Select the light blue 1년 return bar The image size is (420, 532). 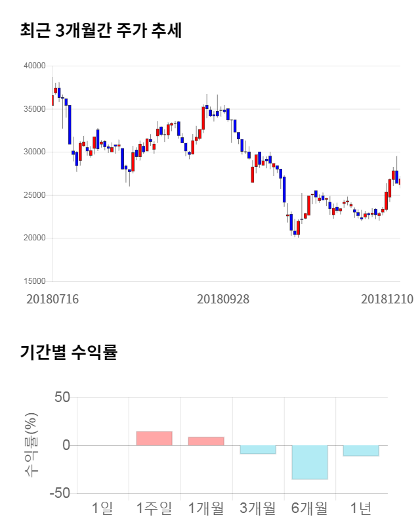361,451
